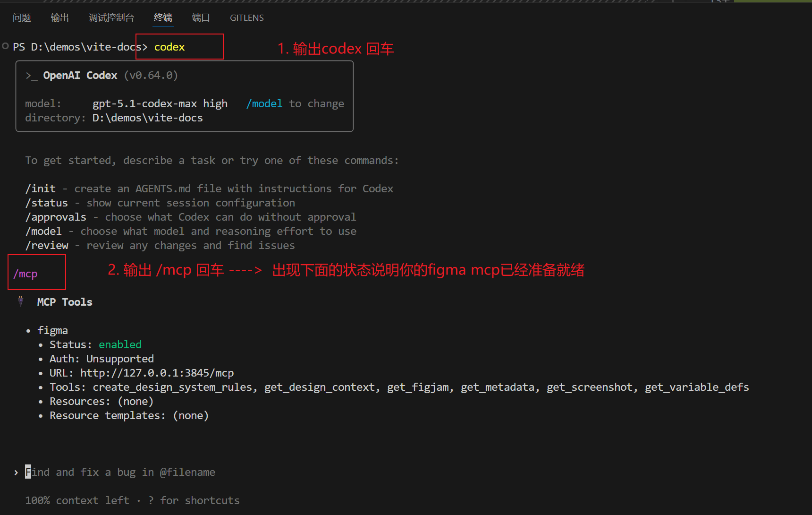
Task: Click the /init command in the list
Action: point(41,189)
